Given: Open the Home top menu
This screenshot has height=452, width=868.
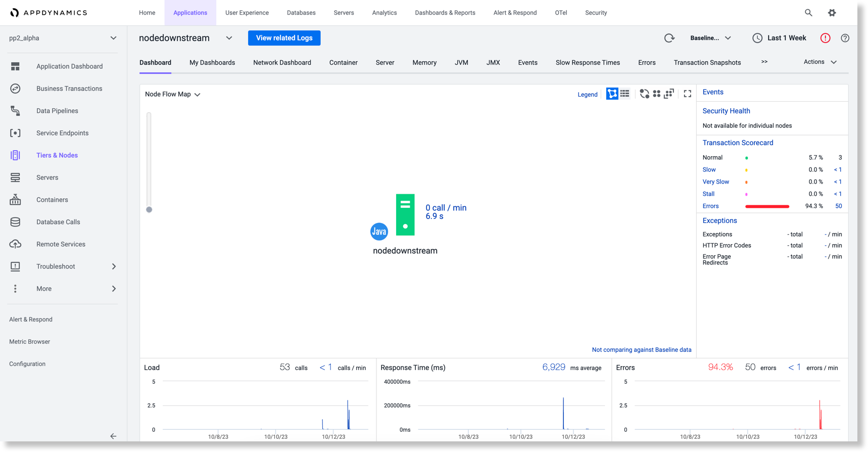Looking at the screenshot, I should 147,13.
